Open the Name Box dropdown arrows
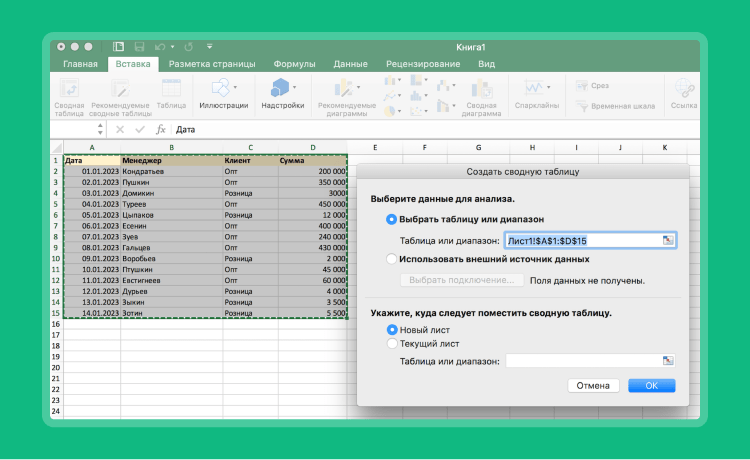This screenshot has height=460, width=750. pos(101,129)
